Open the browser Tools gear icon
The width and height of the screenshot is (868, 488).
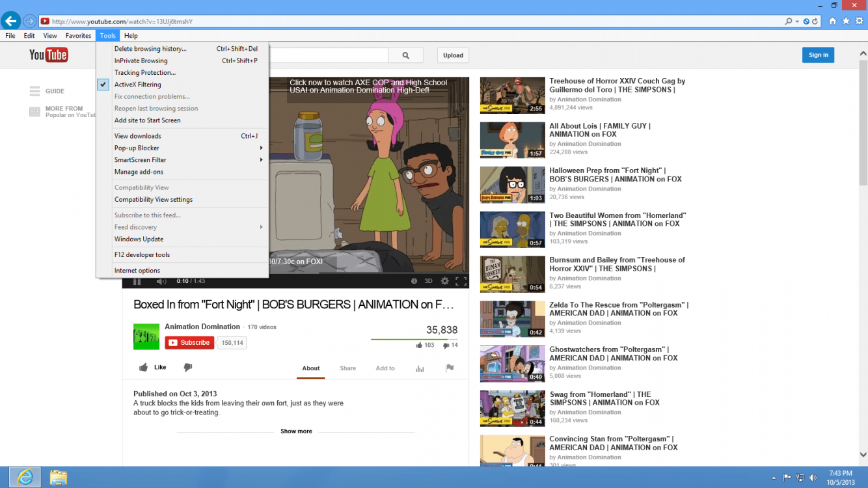859,21
